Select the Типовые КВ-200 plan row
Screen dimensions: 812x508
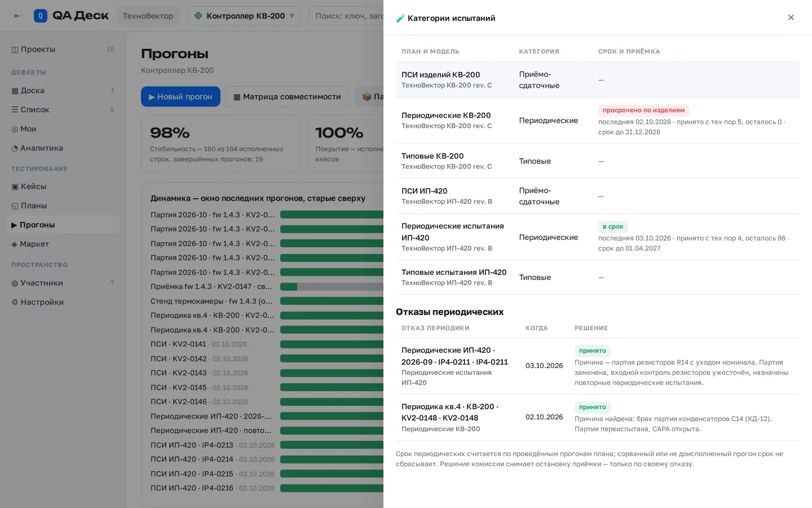[x=598, y=161]
